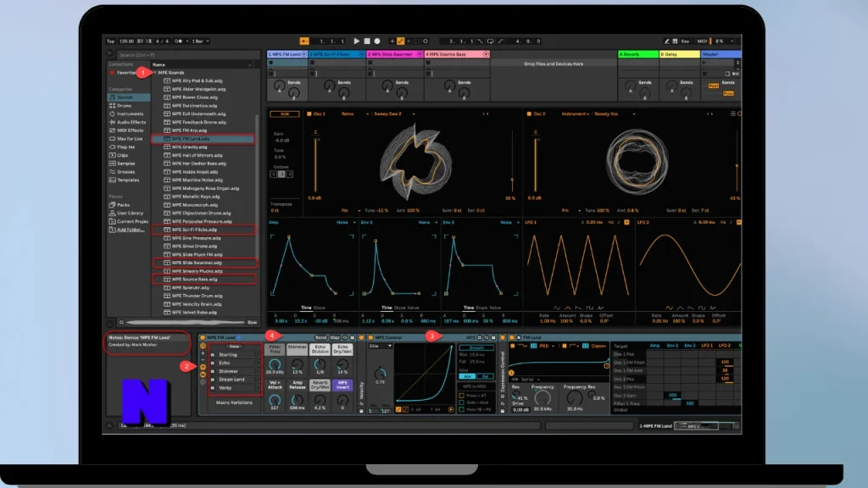The height and width of the screenshot is (488, 868).
Task: Open the Sweep Saw 2 wavetable dropdown
Action: pos(393,114)
